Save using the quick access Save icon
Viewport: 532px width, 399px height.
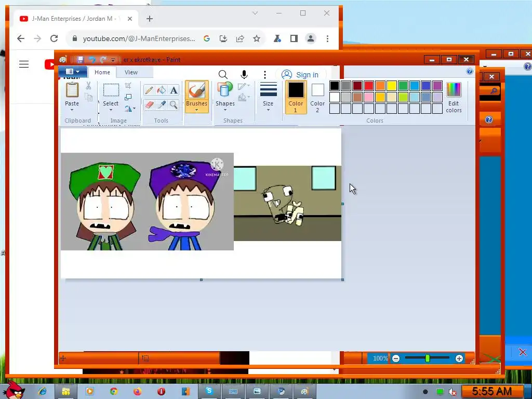pos(80,60)
